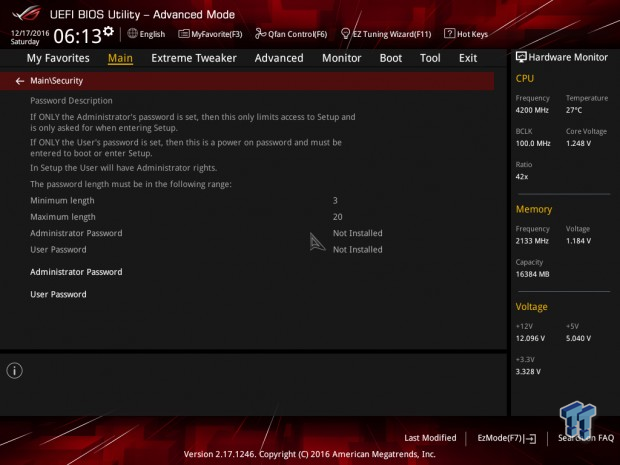This screenshot has width=620, height=465.
Task: Select the Exit tab
Action: click(468, 58)
